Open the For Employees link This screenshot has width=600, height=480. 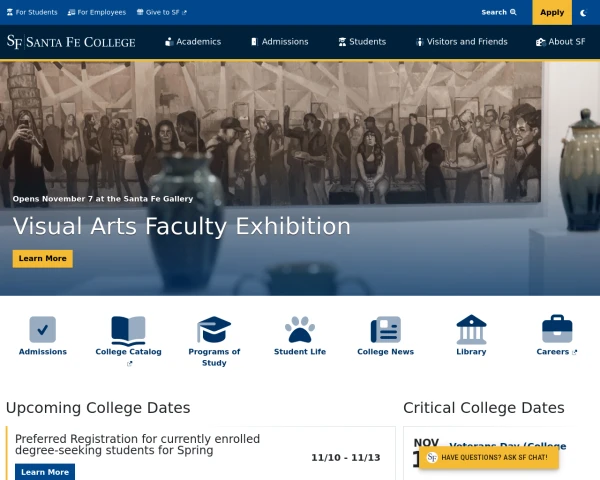(x=97, y=13)
